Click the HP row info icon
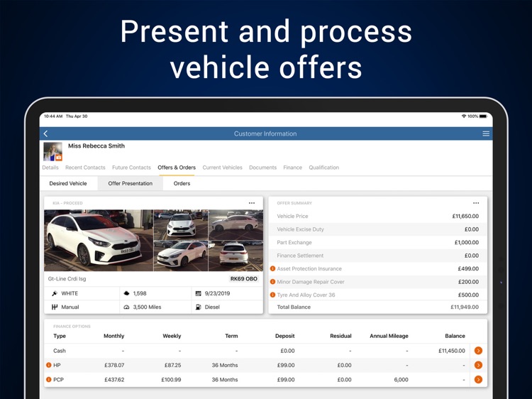The width and height of the screenshot is (532, 399). point(48,365)
